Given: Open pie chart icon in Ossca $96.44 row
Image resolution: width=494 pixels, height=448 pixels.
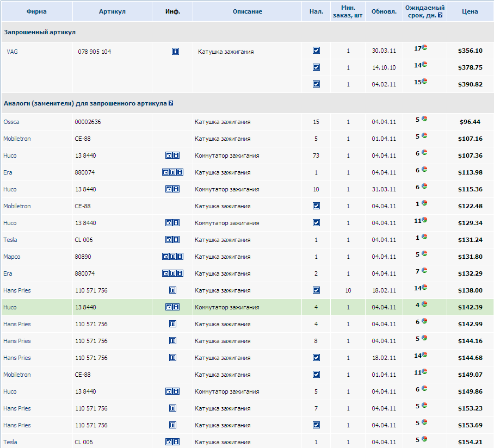Looking at the screenshot, I should click(x=424, y=119).
